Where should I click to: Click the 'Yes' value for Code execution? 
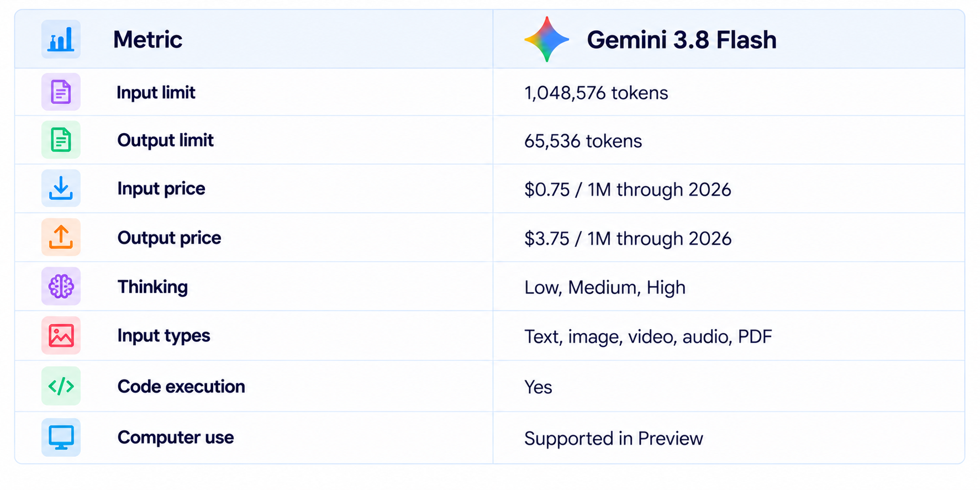[538, 387]
